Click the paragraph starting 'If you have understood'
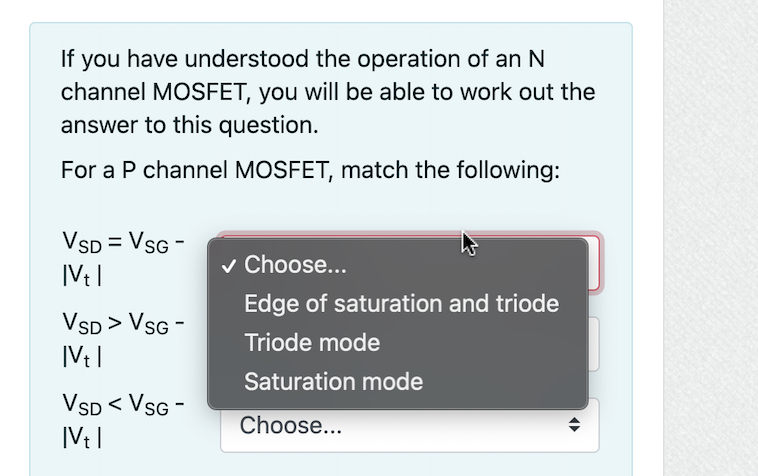The width and height of the screenshot is (758, 476). 328,92
